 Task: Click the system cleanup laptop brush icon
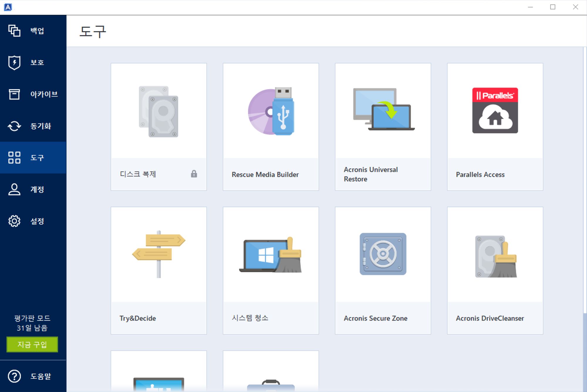click(271, 255)
